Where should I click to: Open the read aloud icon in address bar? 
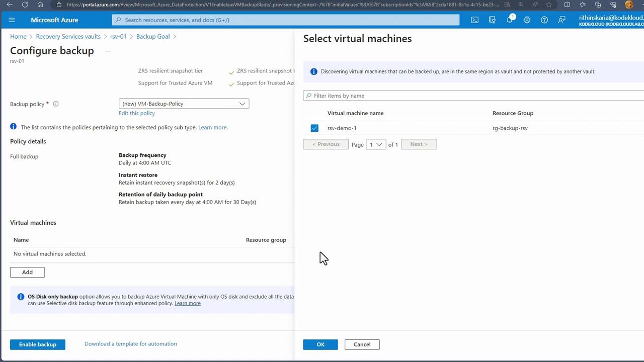point(535,5)
